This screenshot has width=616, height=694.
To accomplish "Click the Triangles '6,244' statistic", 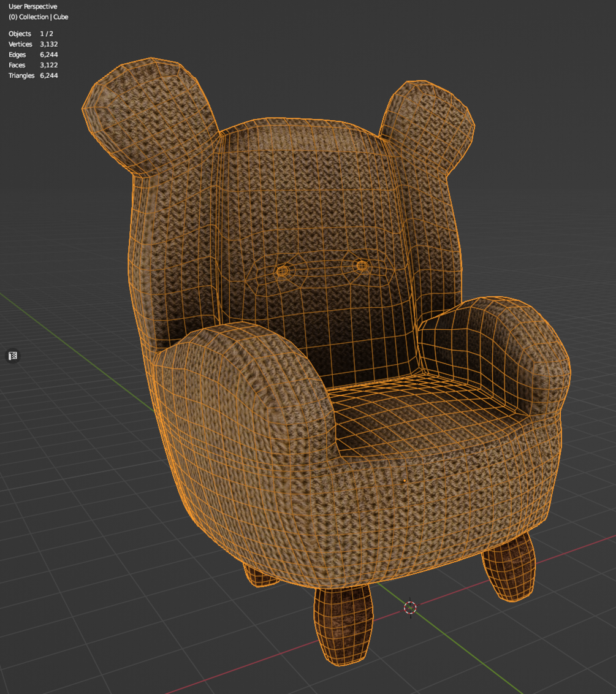I will (x=48, y=75).
